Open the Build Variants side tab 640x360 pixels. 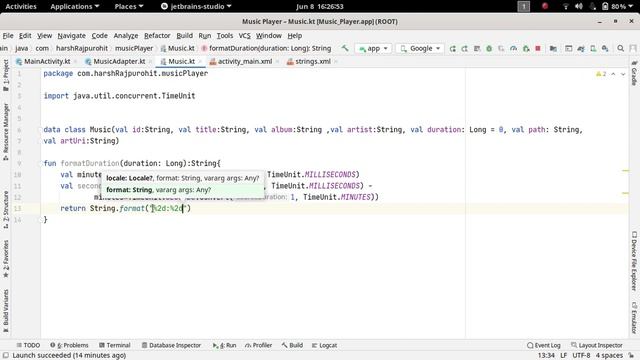tap(6, 311)
